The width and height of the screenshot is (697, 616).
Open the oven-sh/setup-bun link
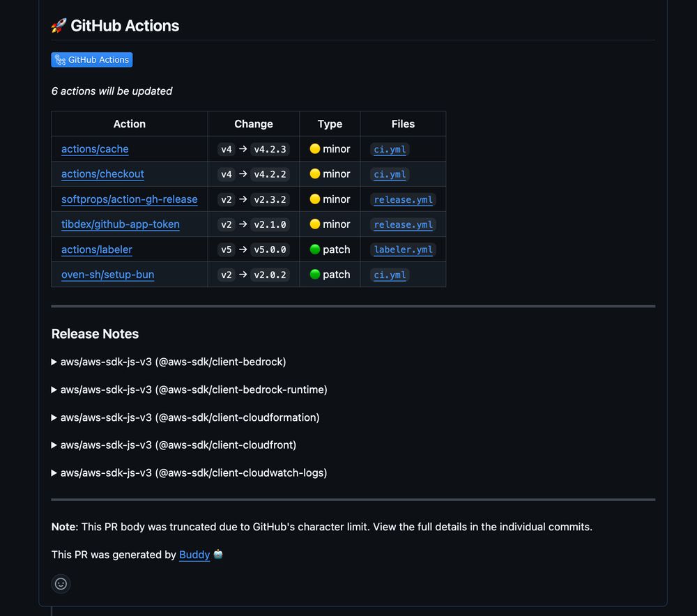pos(107,275)
